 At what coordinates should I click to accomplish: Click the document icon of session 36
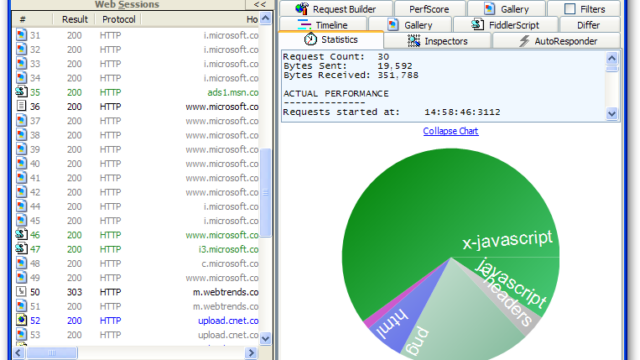coord(21,106)
